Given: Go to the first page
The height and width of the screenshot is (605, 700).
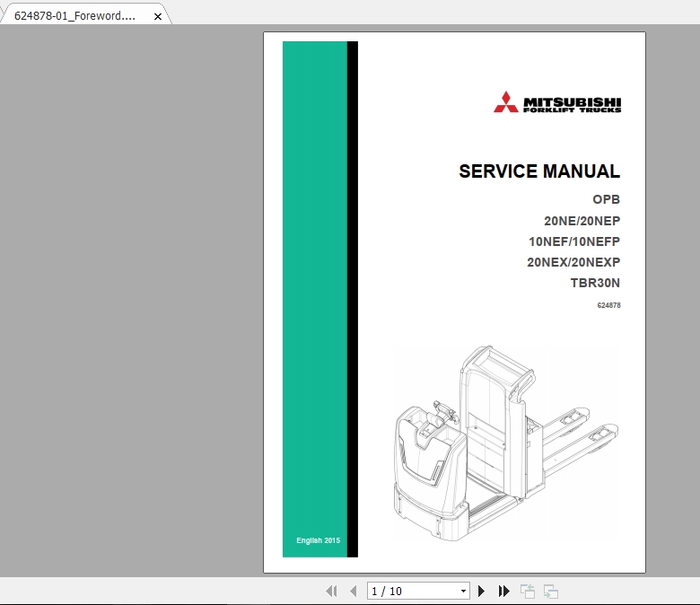Looking at the screenshot, I should (x=331, y=592).
